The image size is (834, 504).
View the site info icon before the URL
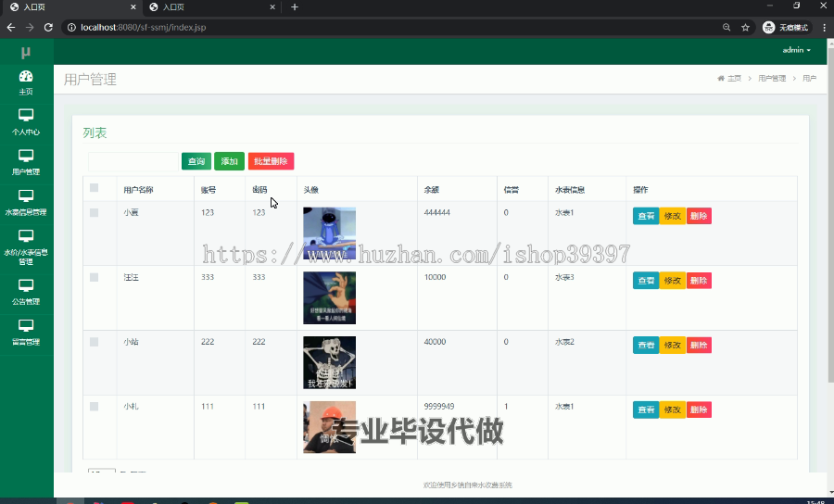[71, 27]
